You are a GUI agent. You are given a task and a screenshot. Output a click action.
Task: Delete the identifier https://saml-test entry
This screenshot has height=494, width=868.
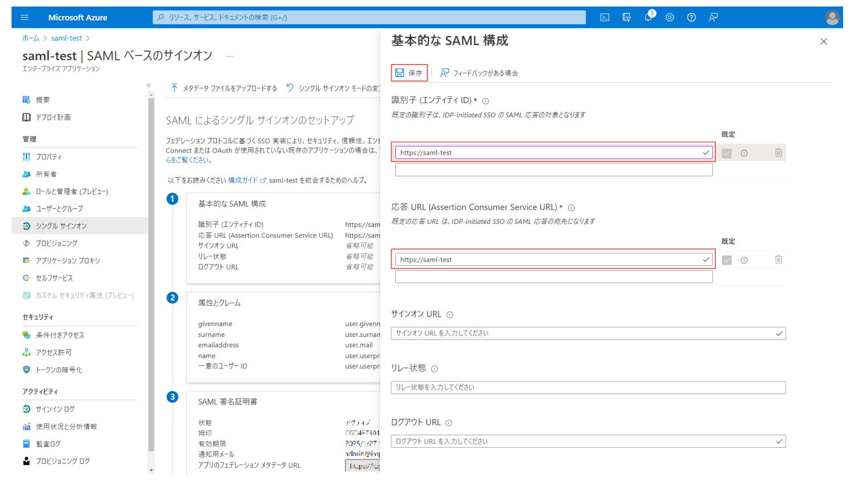point(778,153)
